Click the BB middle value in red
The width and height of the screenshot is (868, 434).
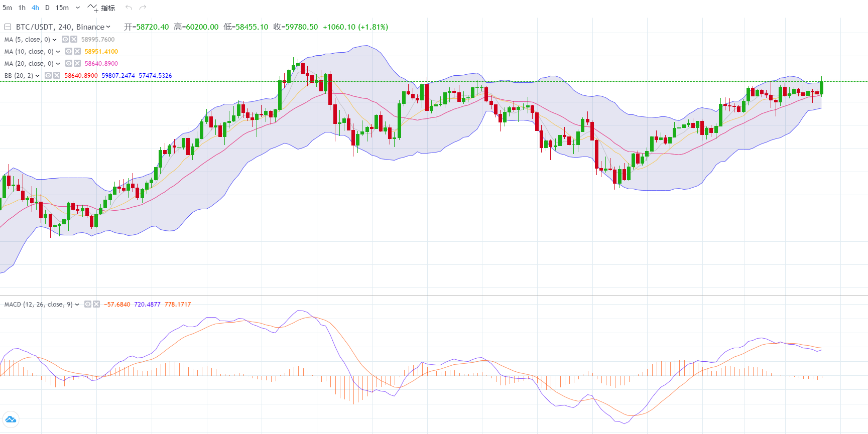click(81, 75)
